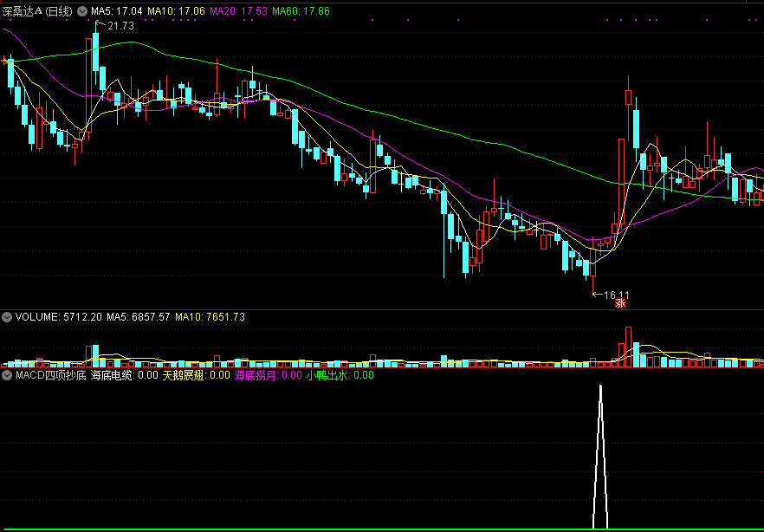Expand the main chart indicator dropdown arrow
Viewport: 764px width, 532px height.
(x=83, y=11)
